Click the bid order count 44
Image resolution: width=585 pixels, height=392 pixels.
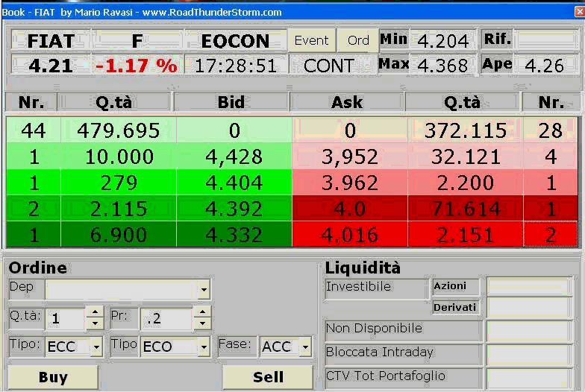[34, 130]
